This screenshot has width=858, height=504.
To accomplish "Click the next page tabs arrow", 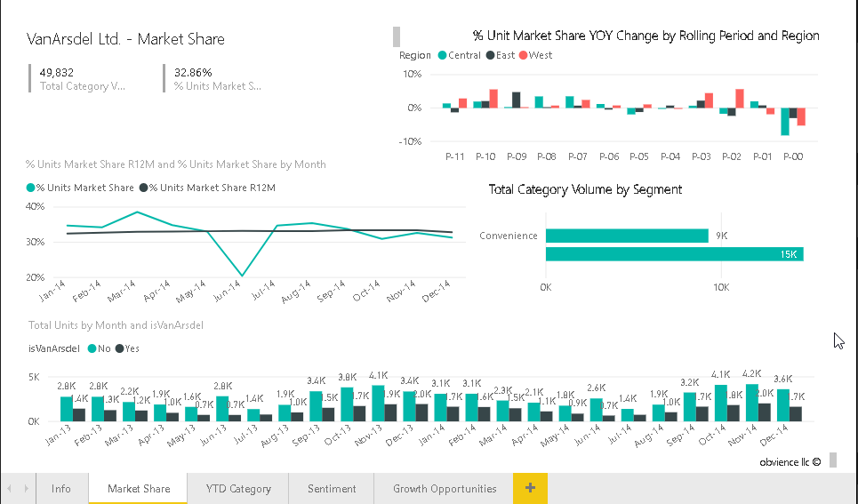I will pos(24,489).
